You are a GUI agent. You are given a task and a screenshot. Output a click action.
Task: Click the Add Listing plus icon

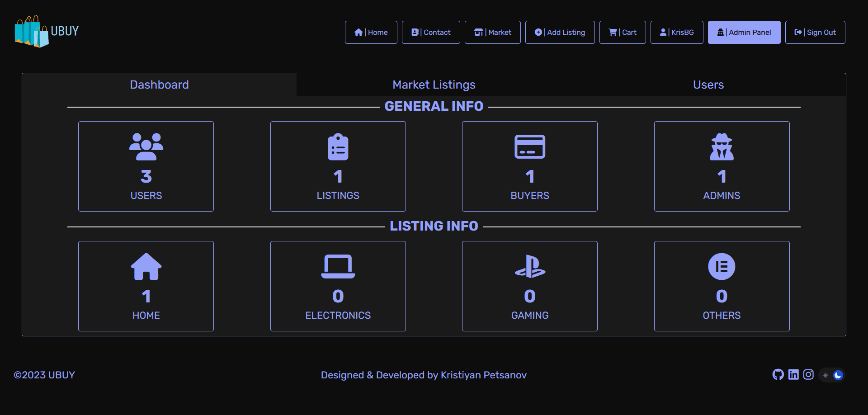pos(538,32)
